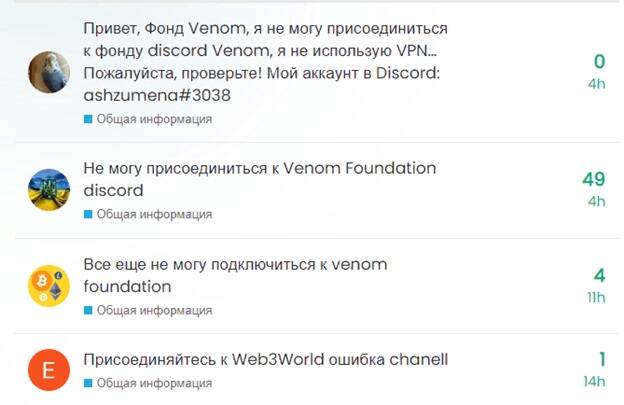Click the Bitcoin and Ethereum coin avatar
624x405 pixels.
47,286
